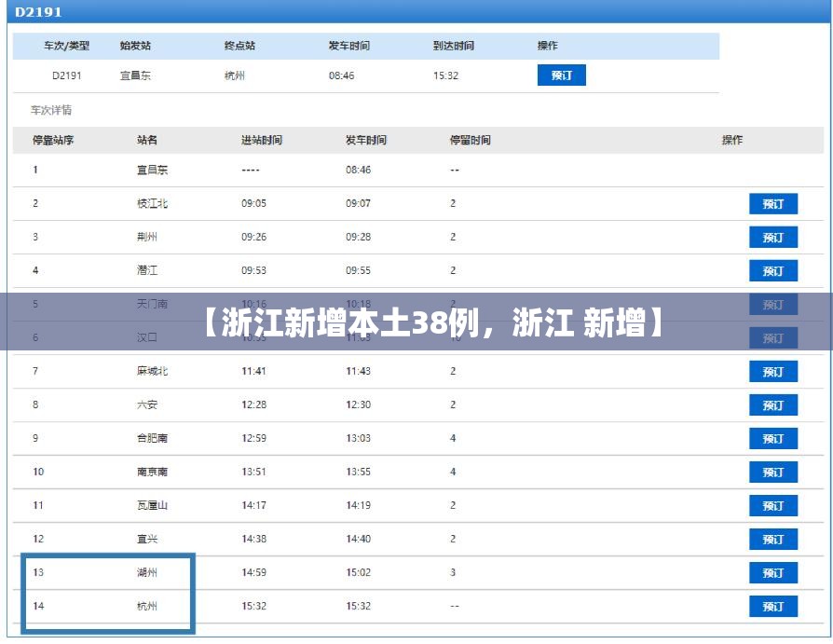Image resolution: width=833 pixels, height=644 pixels.
Task: Click the 车次详情 section label
Action: click(x=50, y=111)
